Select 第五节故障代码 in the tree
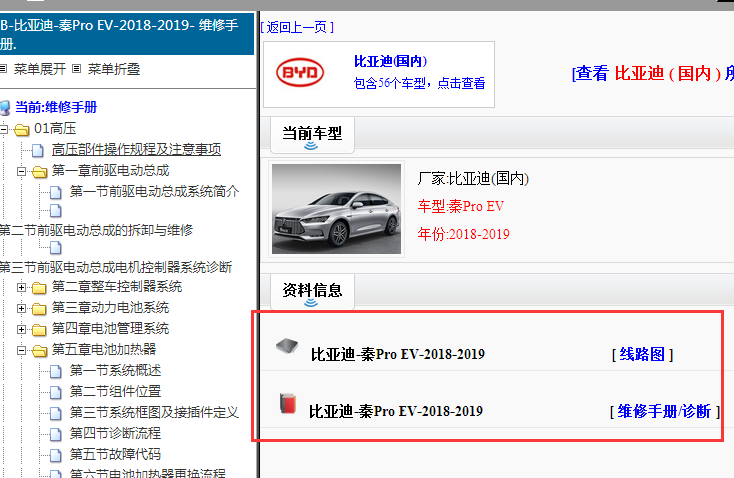This screenshot has height=478, width=734. click(x=115, y=454)
